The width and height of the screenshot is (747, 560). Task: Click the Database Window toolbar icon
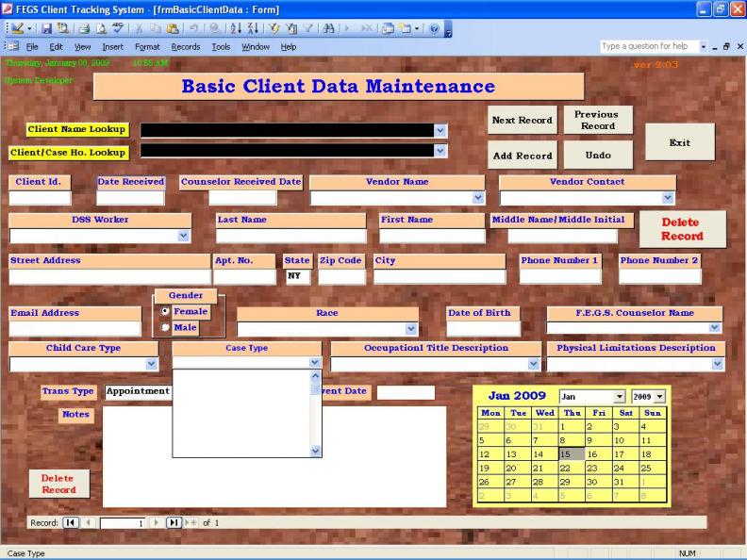[388, 28]
